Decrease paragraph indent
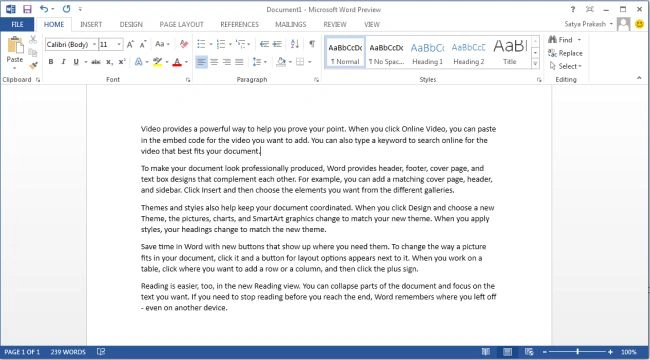 coord(264,44)
